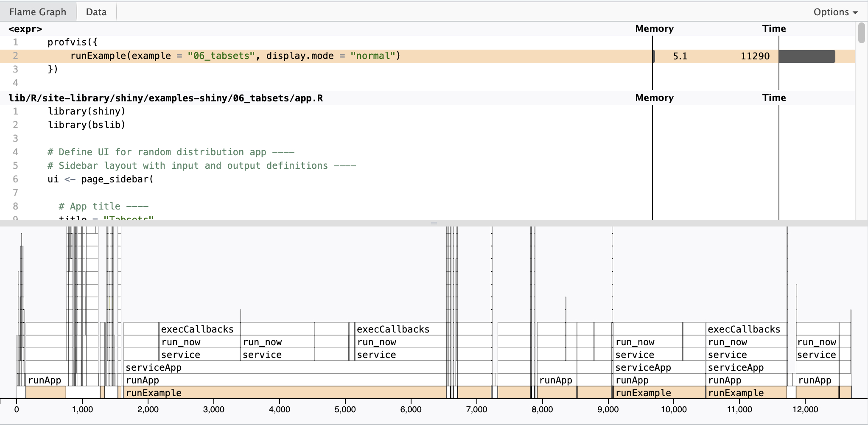Click the rightmost runApp flame block
This screenshot has width=868, height=425.
click(x=815, y=380)
